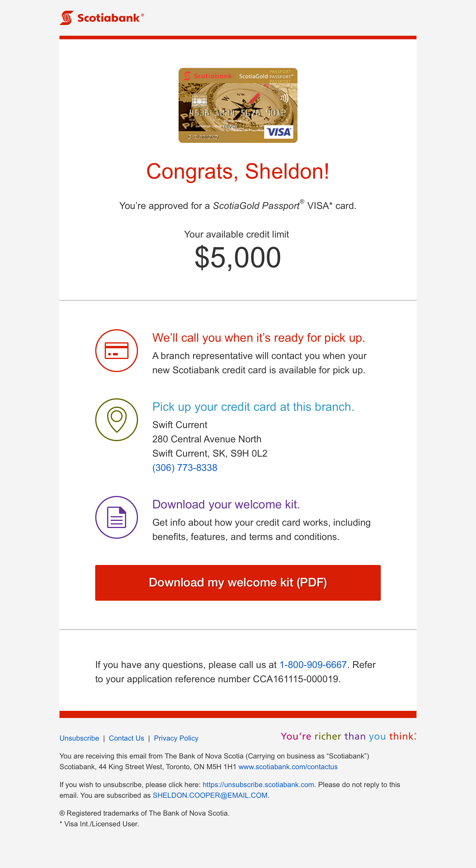Open the Unsubscribe footer link

(79, 738)
